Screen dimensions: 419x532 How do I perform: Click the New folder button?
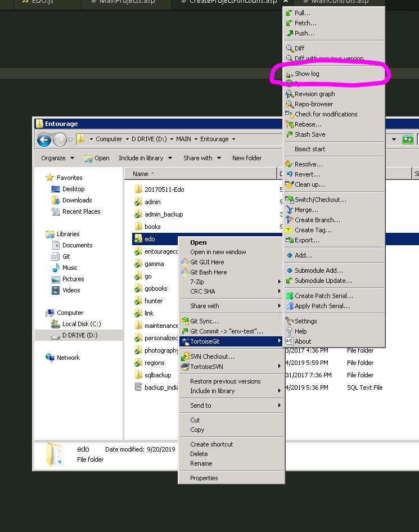click(247, 158)
